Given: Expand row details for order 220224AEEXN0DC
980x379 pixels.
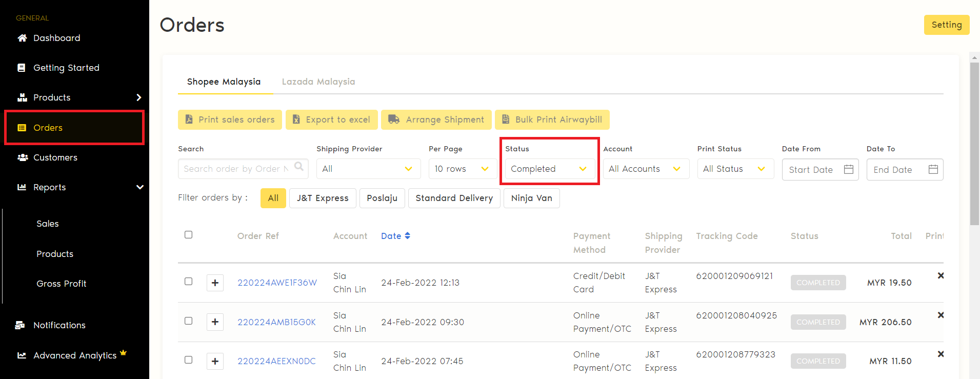Looking at the screenshot, I should (215, 362).
